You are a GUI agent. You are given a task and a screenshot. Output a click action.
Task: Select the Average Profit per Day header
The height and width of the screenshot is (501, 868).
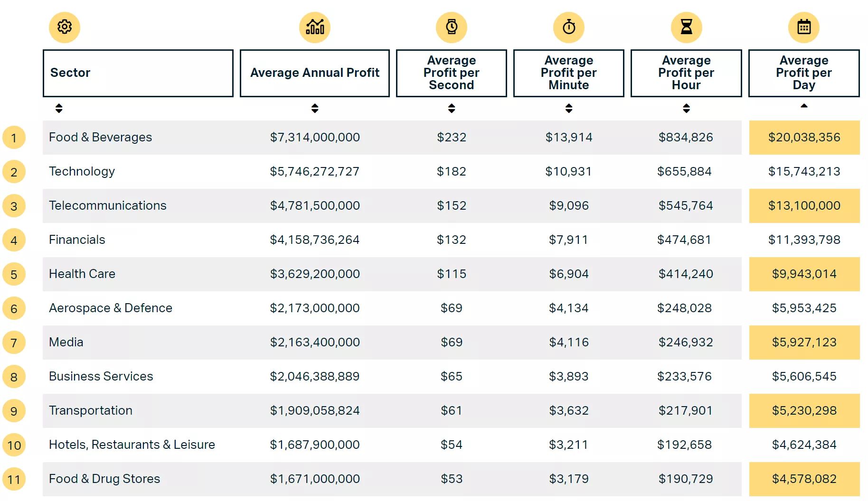(804, 73)
